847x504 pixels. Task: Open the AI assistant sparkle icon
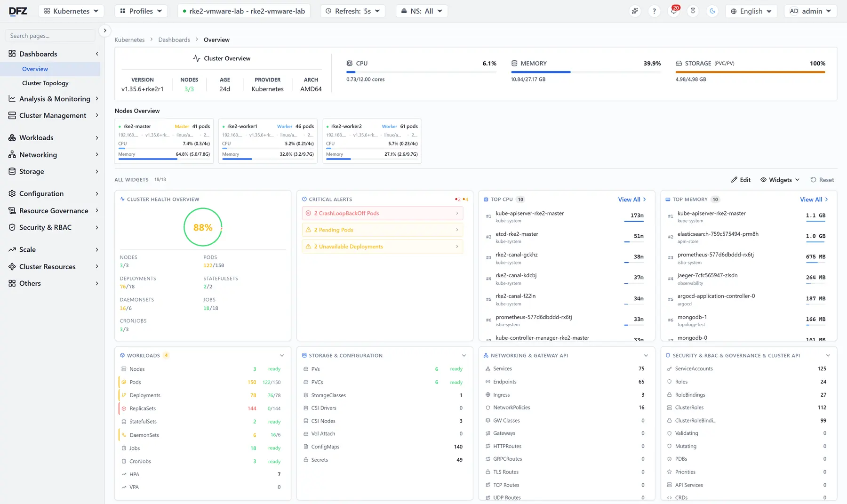[x=635, y=11]
